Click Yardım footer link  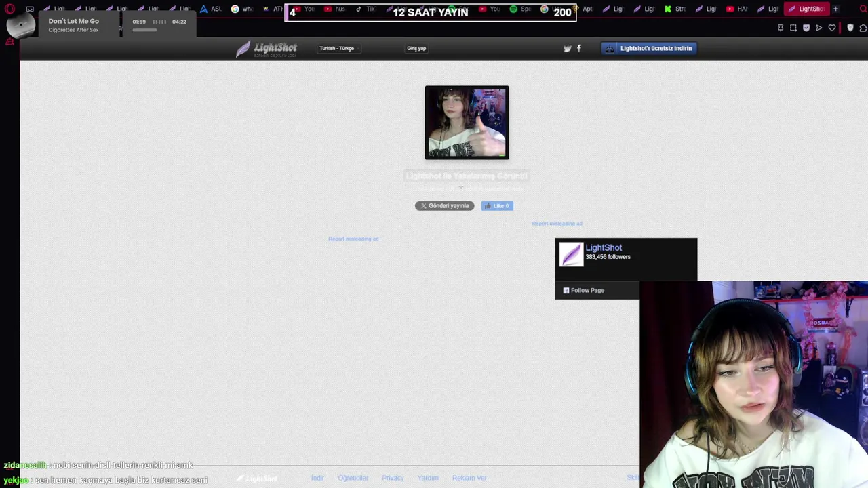click(428, 478)
